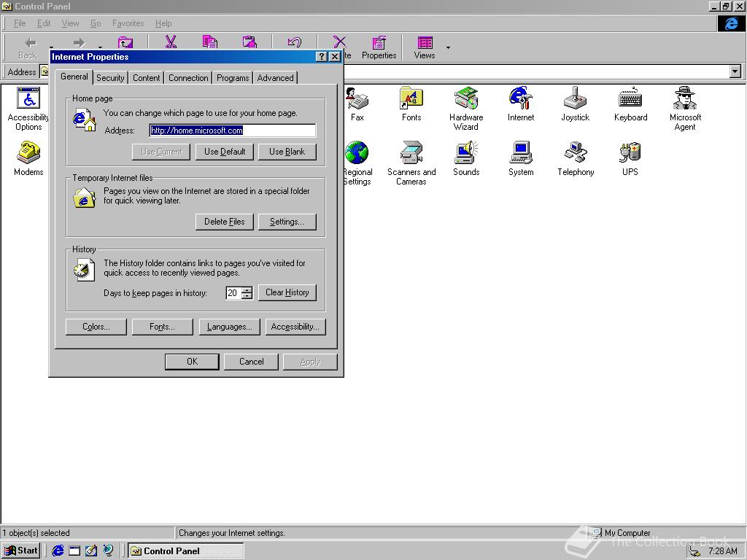Open the Regional Settings globe icon
This screenshot has width=747, height=560.
pyautogui.click(x=357, y=163)
